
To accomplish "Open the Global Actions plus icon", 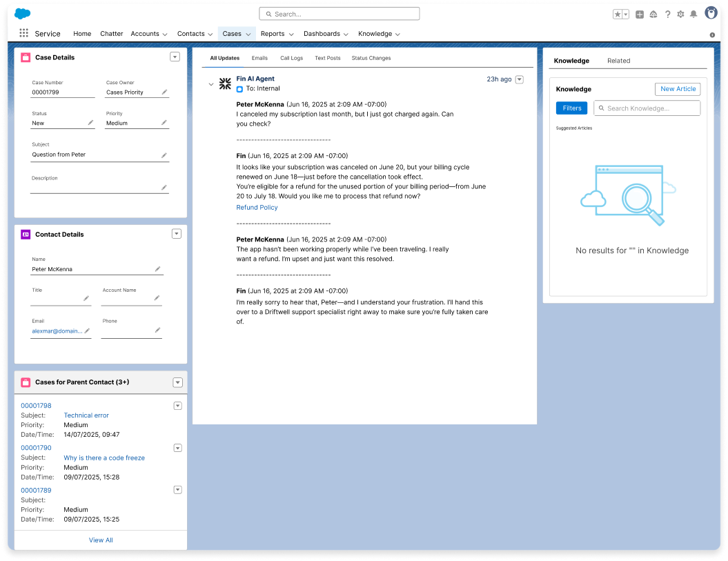I will coord(640,14).
